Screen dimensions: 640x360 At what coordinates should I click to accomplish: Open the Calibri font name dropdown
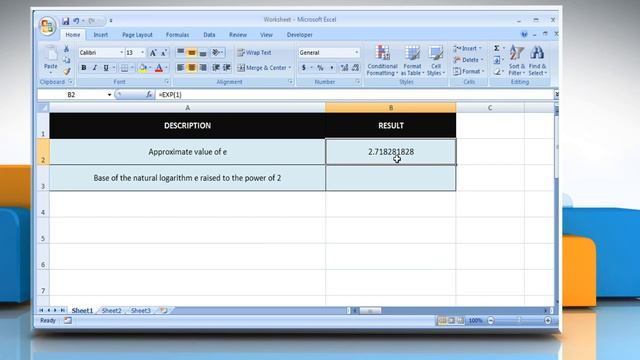pyautogui.click(x=121, y=53)
